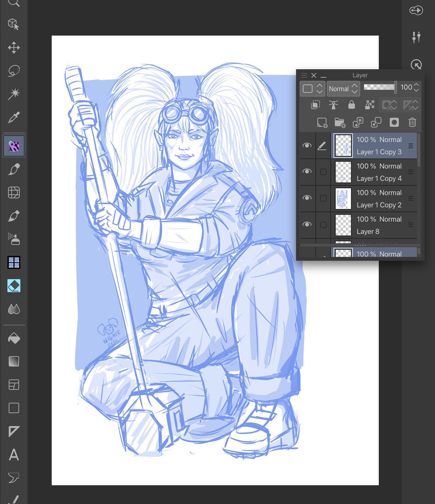
Task: Open the Layer panel hamburger menu
Action: click(x=304, y=75)
